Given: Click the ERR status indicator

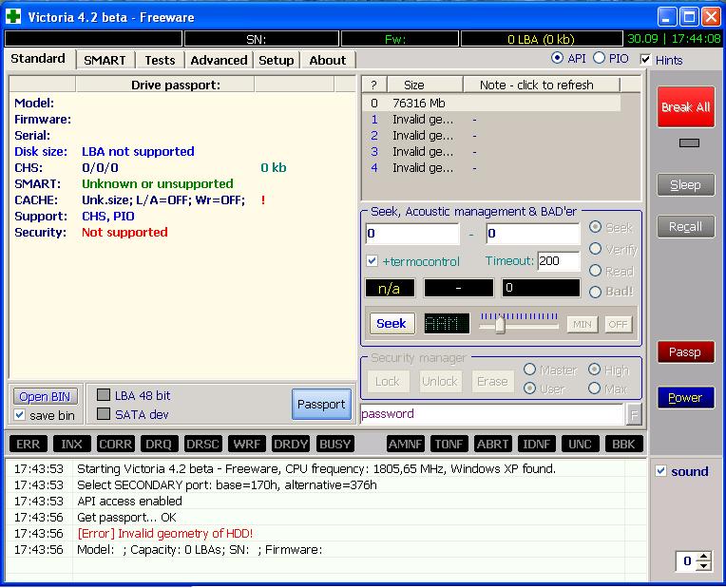Looking at the screenshot, I should (x=29, y=444).
